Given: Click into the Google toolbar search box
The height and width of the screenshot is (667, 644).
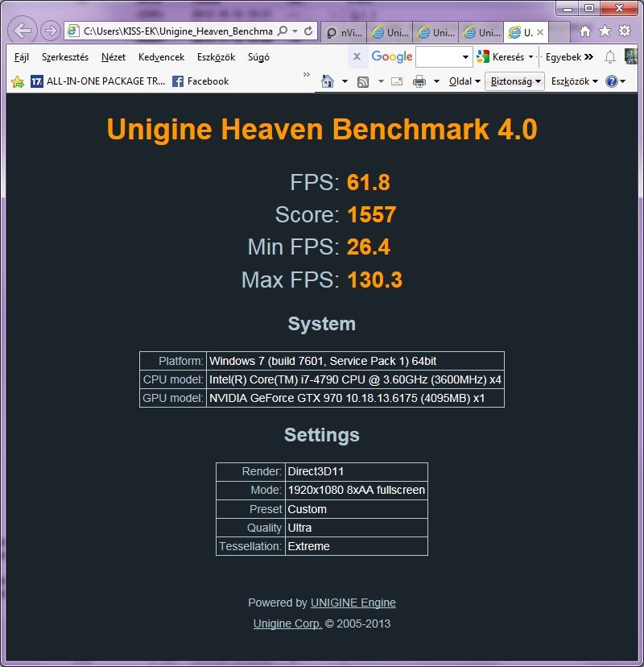Looking at the screenshot, I should [438, 57].
